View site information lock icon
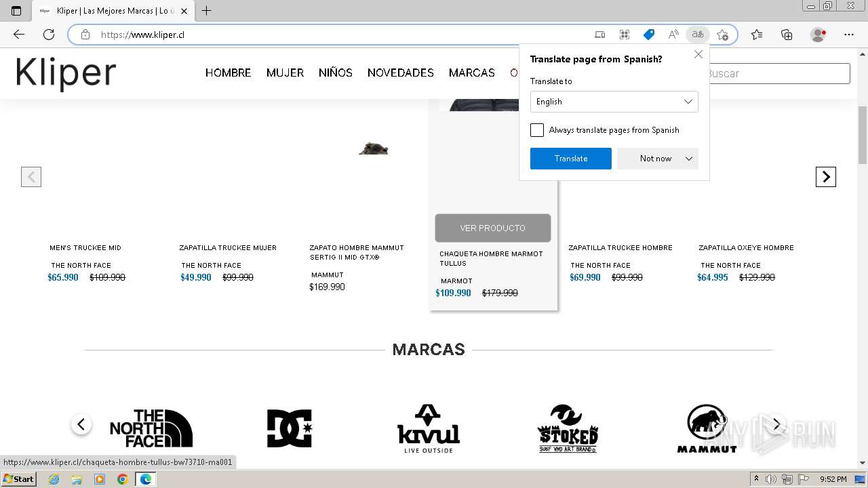868x488 pixels. pos(85,35)
